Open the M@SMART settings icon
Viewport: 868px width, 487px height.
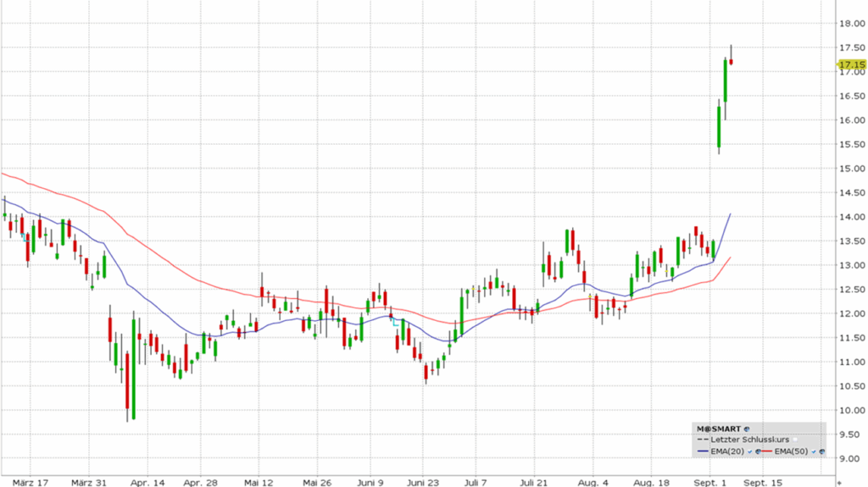pyautogui.click(x=747, y=429)
